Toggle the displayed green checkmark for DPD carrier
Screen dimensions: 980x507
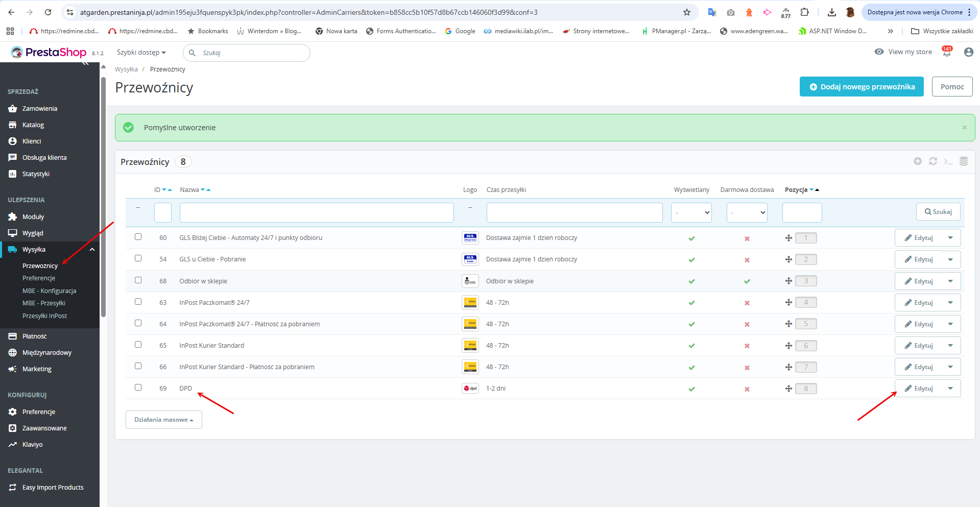691,389
